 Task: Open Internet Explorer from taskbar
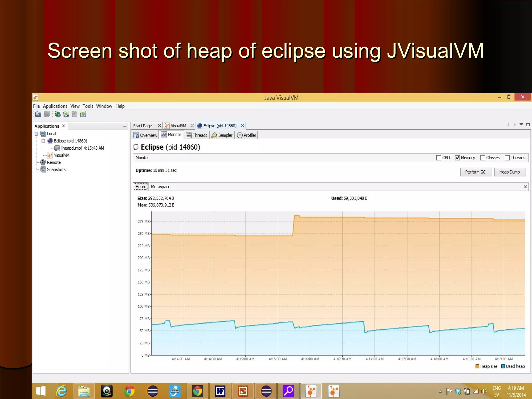click(x=62, y=391)
